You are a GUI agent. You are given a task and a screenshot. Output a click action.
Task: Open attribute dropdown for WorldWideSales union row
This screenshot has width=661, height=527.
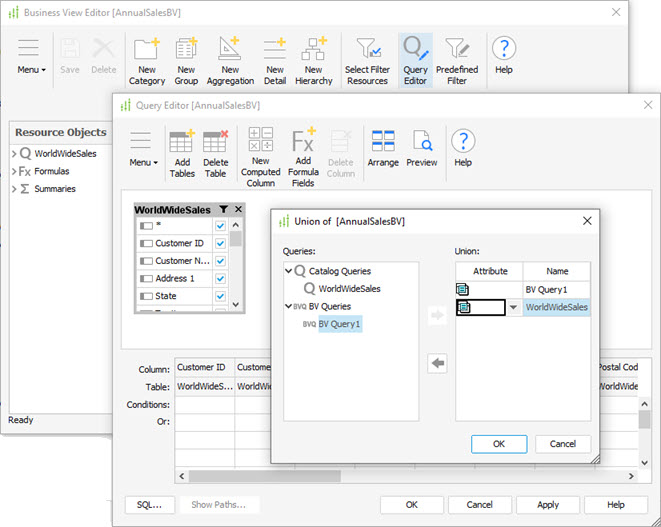513,307
